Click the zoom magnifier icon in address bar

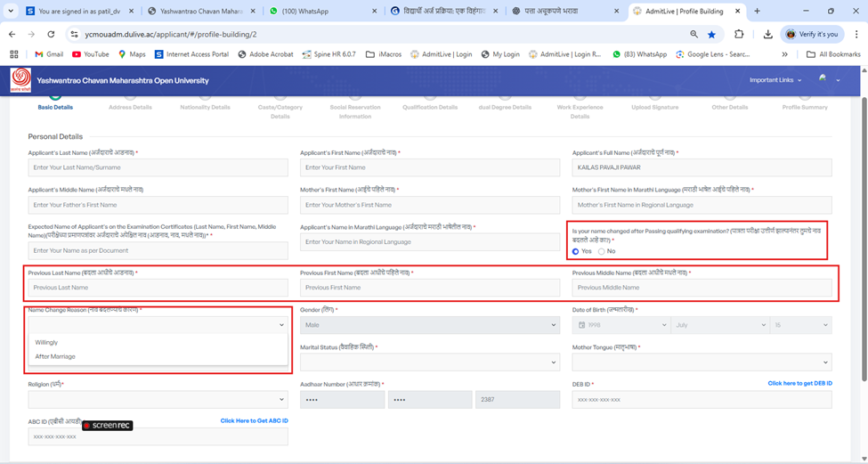(x=694, y=34)
